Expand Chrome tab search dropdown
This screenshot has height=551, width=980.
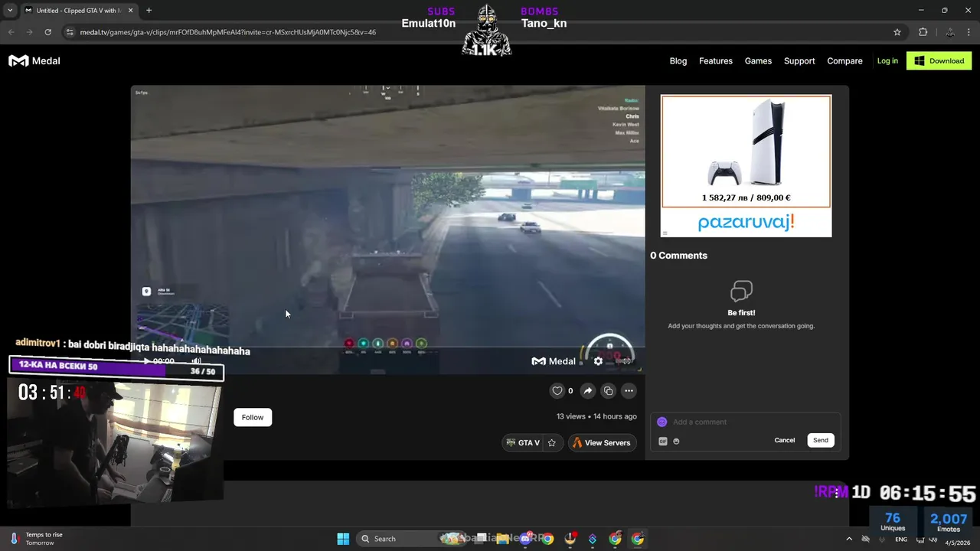pos(10,11)
